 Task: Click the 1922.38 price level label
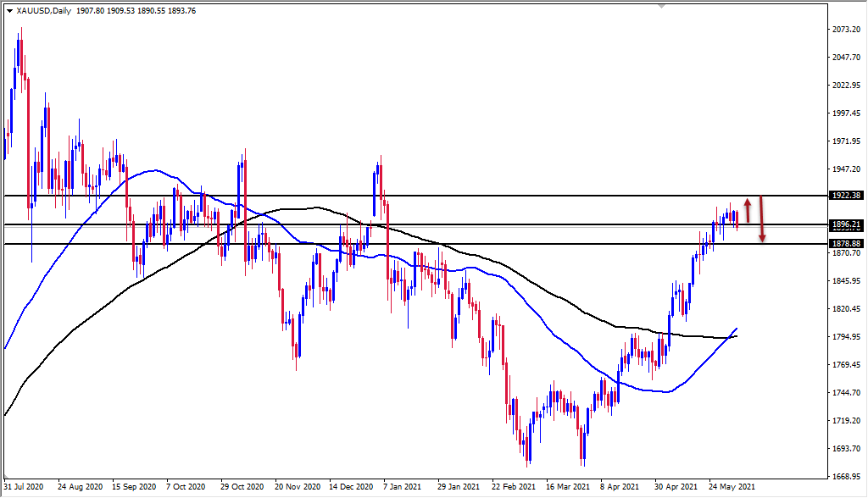tap(847, 196)
